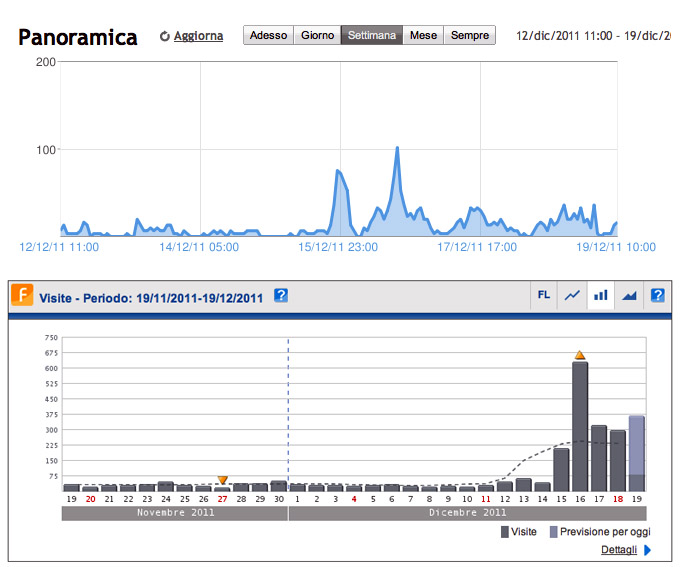The height and width of the screenshot is (567, 680).
Task: Click the bar for 15 December
Action: coord(561,470)
